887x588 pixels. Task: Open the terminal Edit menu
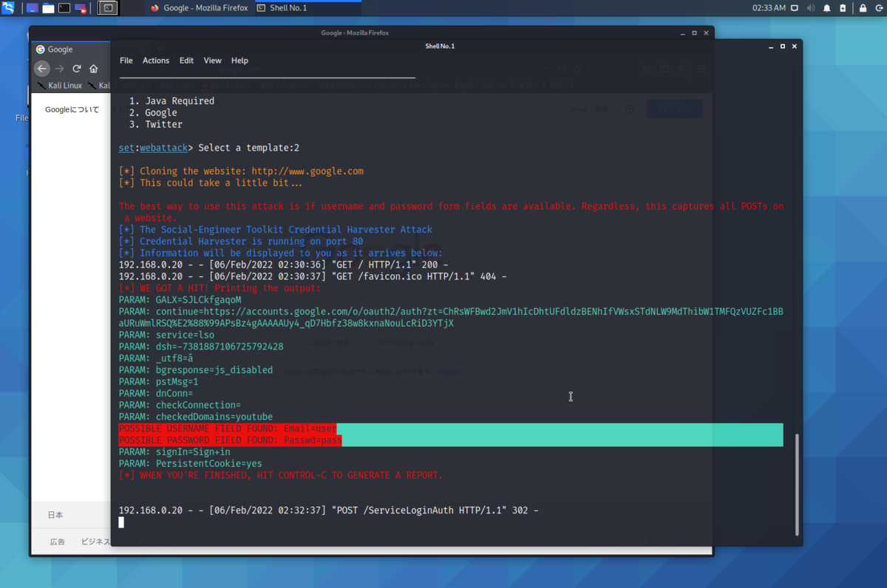[186, 61]
